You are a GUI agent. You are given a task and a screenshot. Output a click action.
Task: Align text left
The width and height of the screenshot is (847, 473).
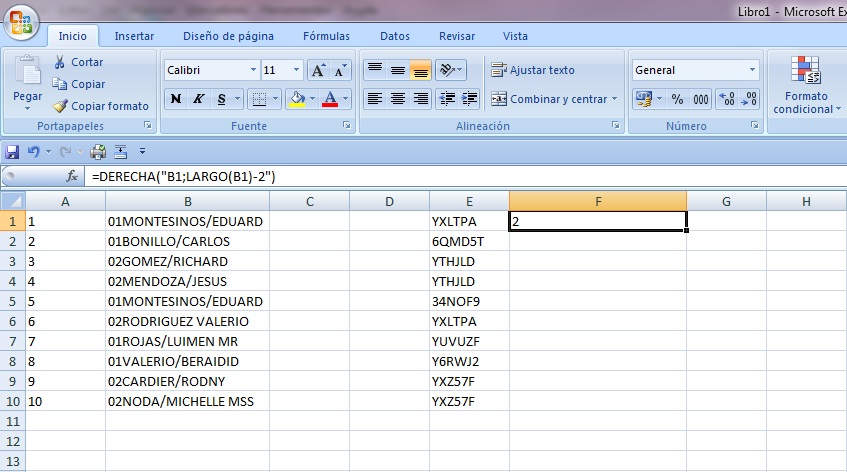375,99
